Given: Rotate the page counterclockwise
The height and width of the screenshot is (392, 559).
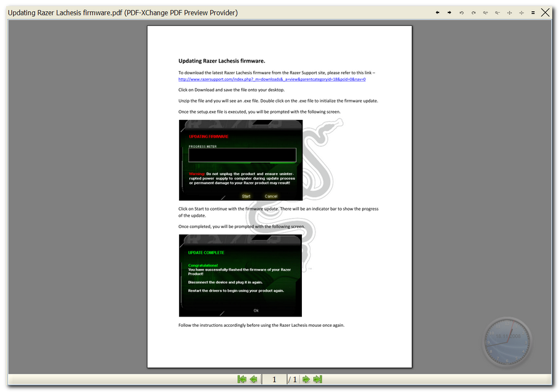Looking at the screenshot, I should pyautogui.click(x=462, y=12).
